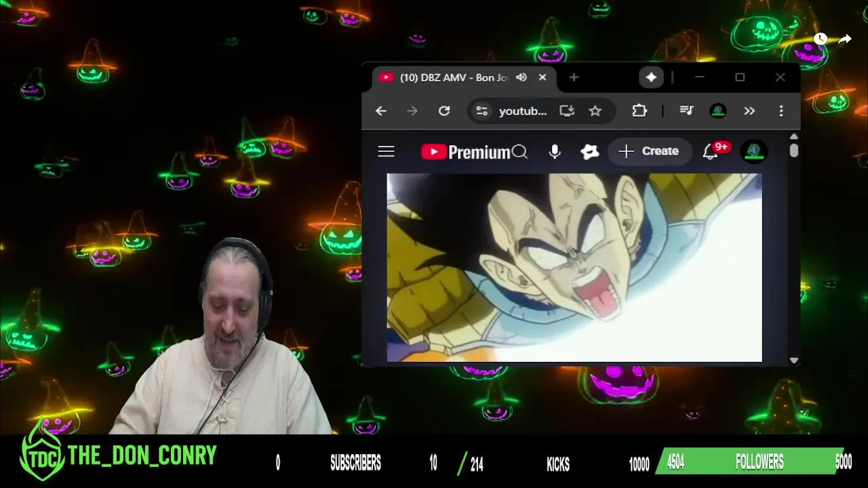Expand hidden toolbar items chevron
The image size is (868, 488).
pos(749,111)
